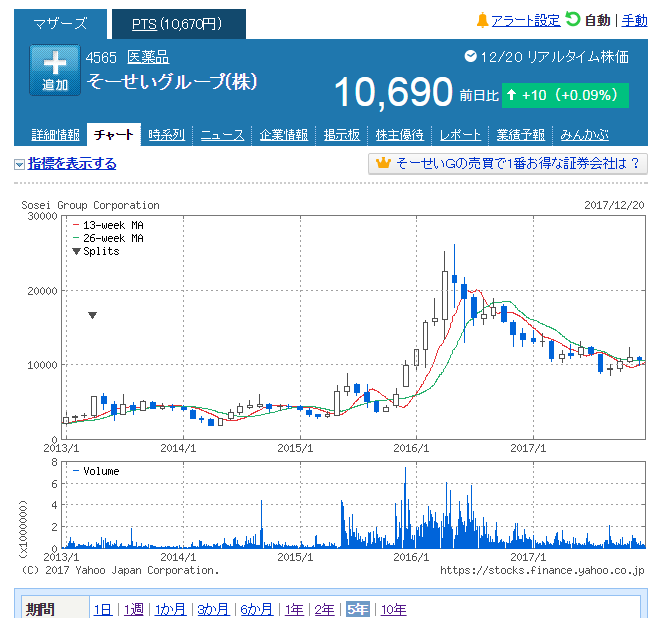The image size is (657, 618).
Task: Expand the 指標を表示する arrow toggle
Action: (x=19, y=164)
